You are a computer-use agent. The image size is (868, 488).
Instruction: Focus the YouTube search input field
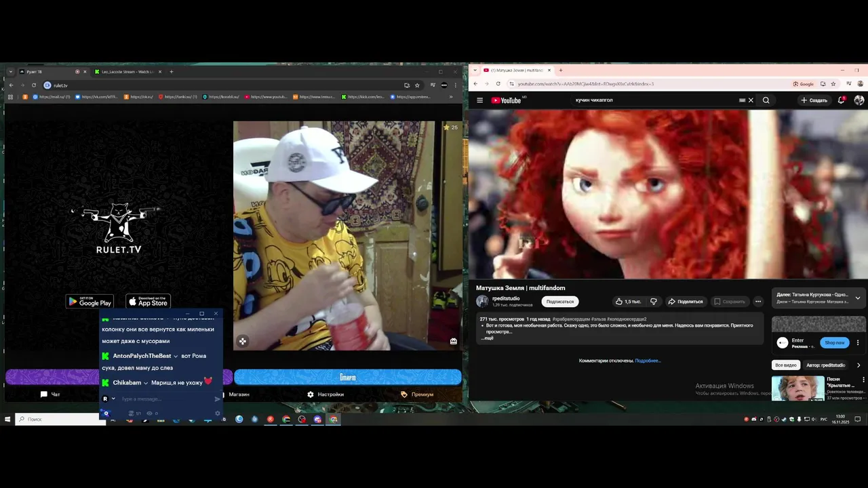pos(654,100)
